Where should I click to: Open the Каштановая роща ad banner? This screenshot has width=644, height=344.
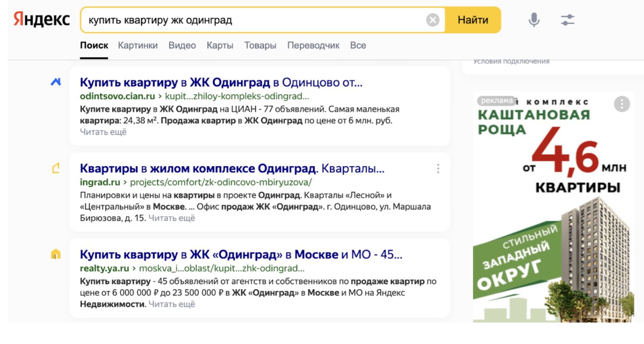click(553, 207)
